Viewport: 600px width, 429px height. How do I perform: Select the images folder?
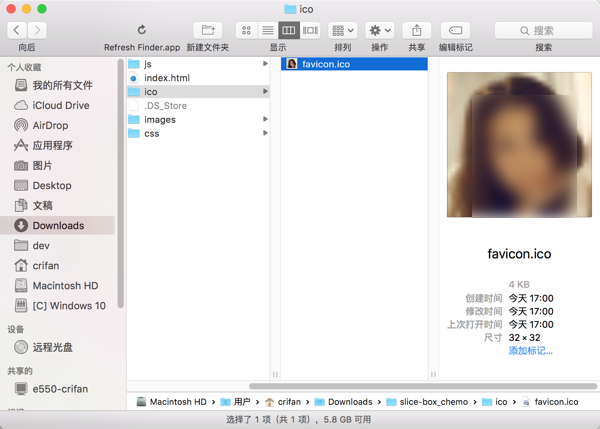[x=198, y=120]
